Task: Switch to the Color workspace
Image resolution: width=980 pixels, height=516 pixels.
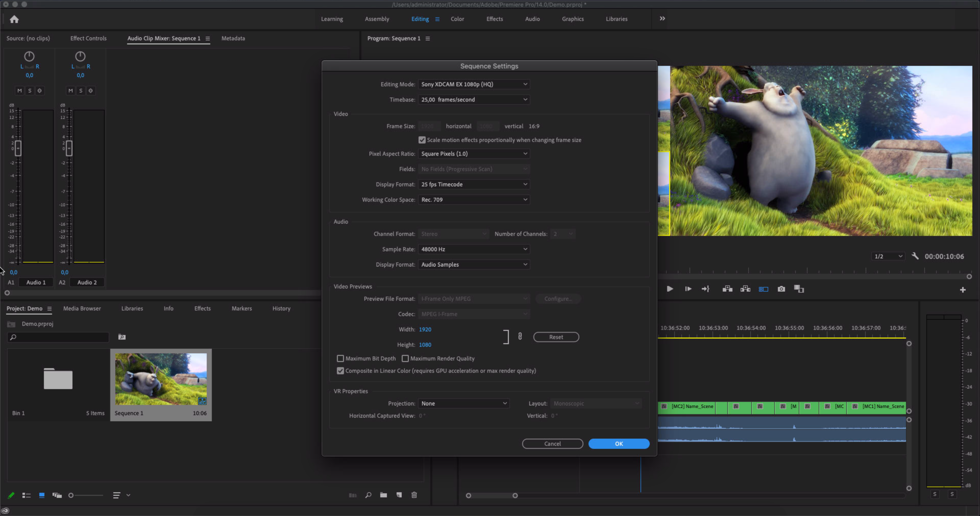Action: click(457, 19)
